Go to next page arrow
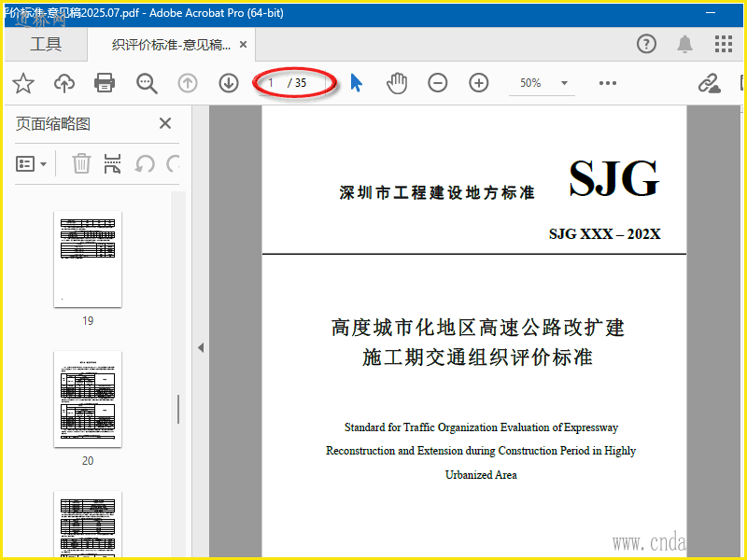The image size is (747, 560). point(229,83)
